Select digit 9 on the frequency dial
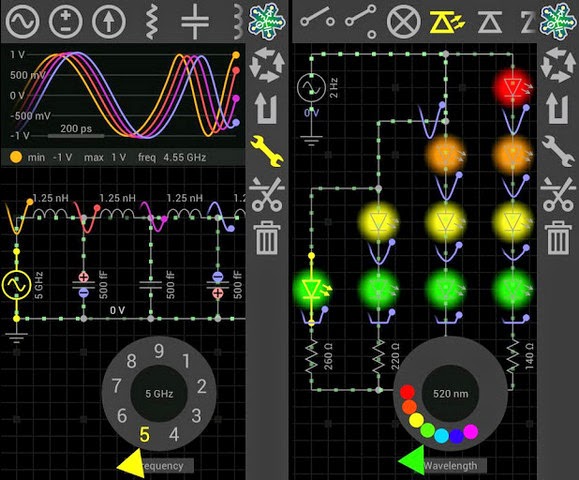This screenshot has width=579, height=480. 159,351
